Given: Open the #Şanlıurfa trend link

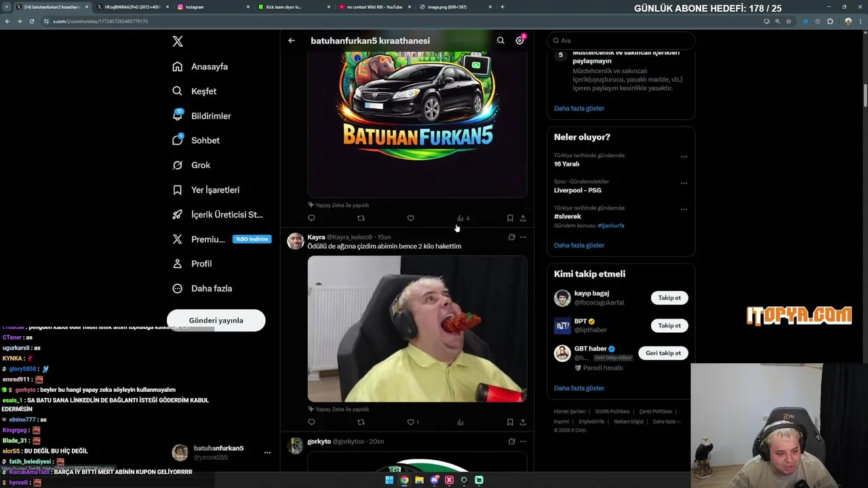Looking at the screenshot, I should [x=611, y=226].
